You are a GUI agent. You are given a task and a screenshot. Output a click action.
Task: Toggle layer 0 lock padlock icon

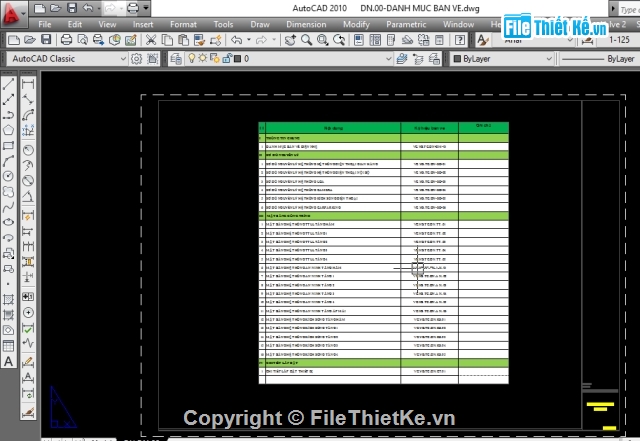tap(227, 58)
